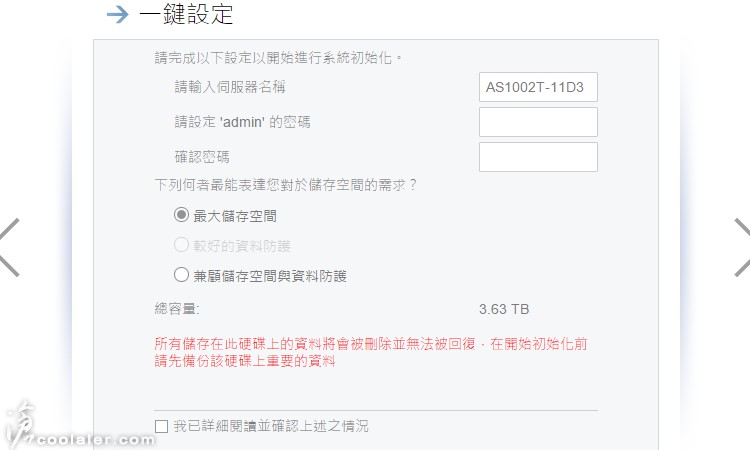
Task: Click the 總容量 label
Action: (x=176, y=309)
